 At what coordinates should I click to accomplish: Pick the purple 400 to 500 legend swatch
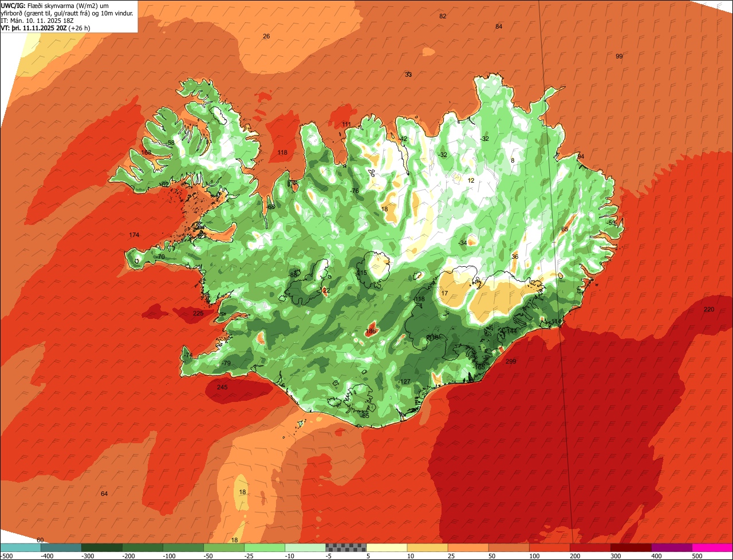click(x=671, y=547)
